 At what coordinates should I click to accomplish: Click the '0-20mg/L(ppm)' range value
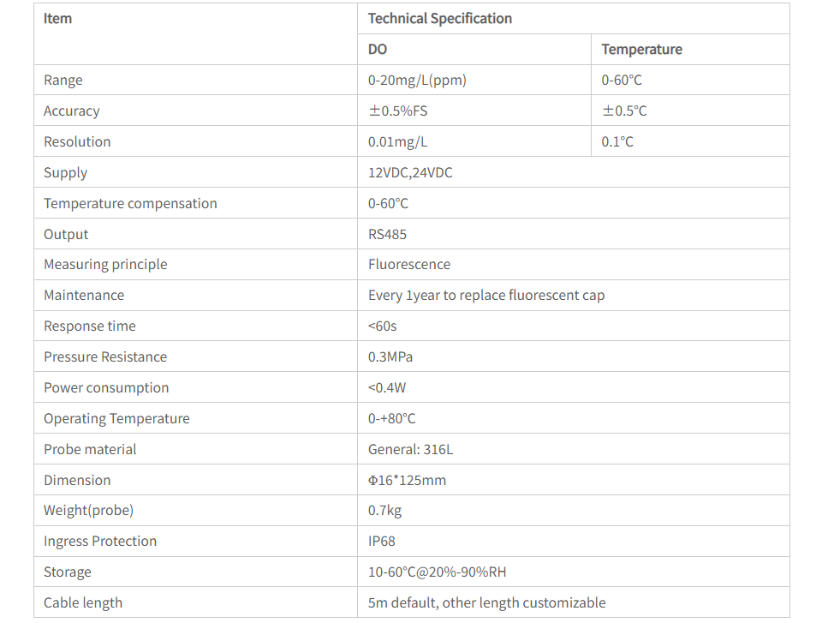(x=417, y=81)
